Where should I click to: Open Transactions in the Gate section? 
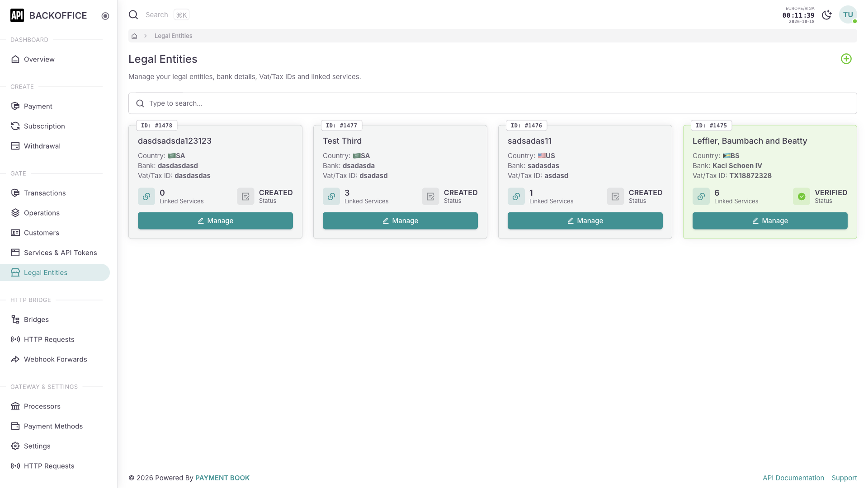click(x=55, y=193)
